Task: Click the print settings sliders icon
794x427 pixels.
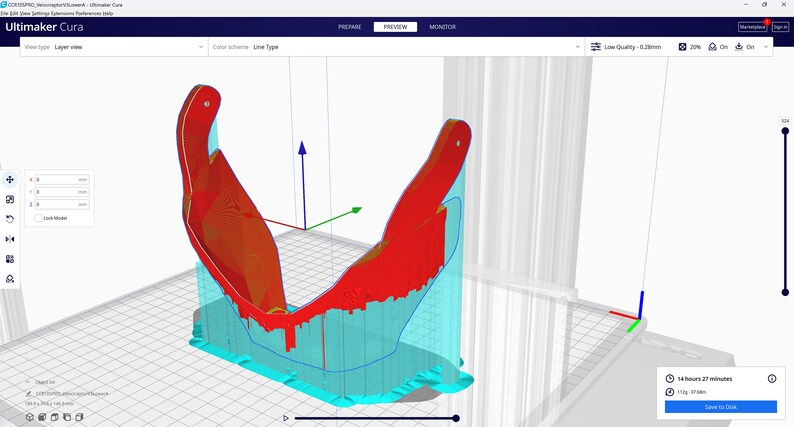Action: click(x=596, y=47)
